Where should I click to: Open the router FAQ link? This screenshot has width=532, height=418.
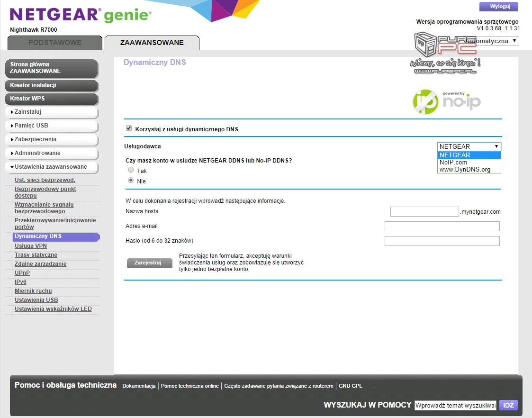pos(279,386)
